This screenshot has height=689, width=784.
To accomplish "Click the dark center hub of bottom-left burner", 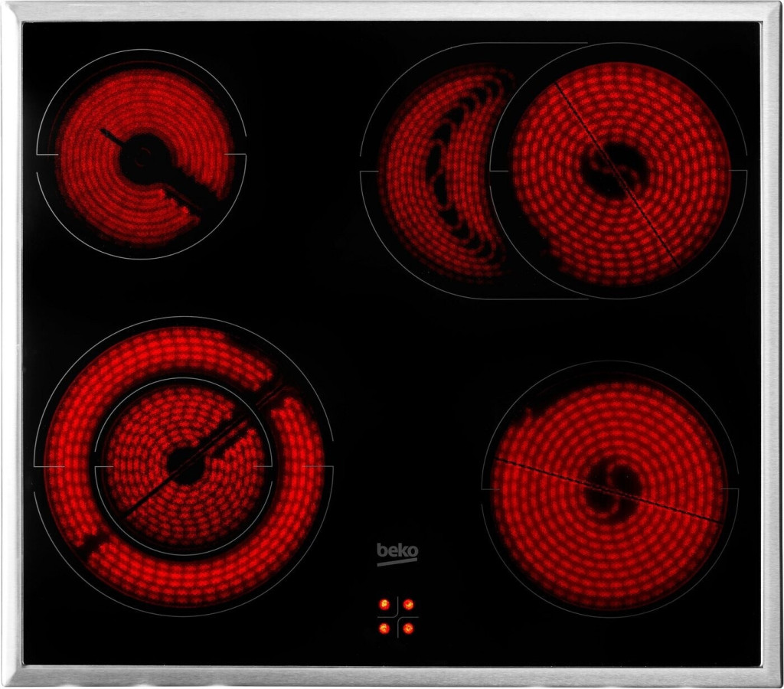I will point(183,464).
